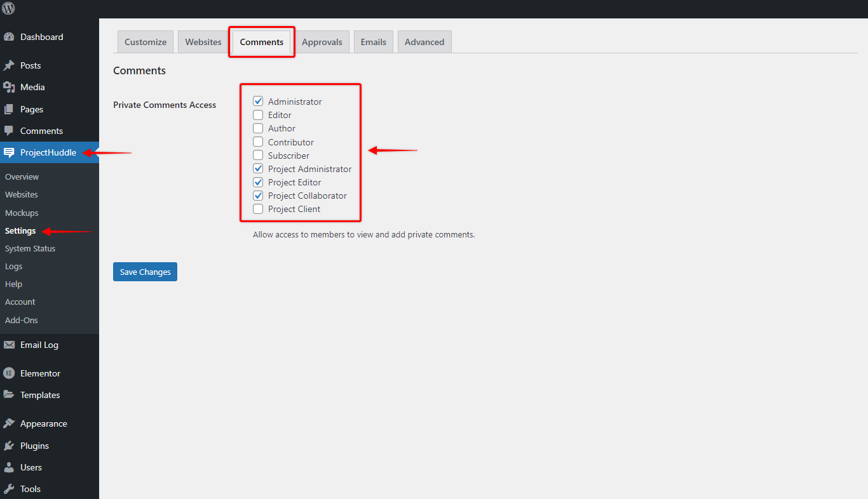Screen dimensions: 868x499
Task: Click the Appearance paintbrush icon
Action: click(x=9, y=423)
